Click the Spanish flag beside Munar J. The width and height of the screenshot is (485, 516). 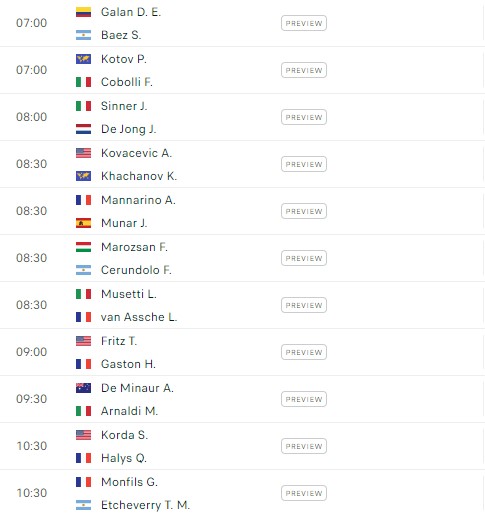[x=83, y=223]
